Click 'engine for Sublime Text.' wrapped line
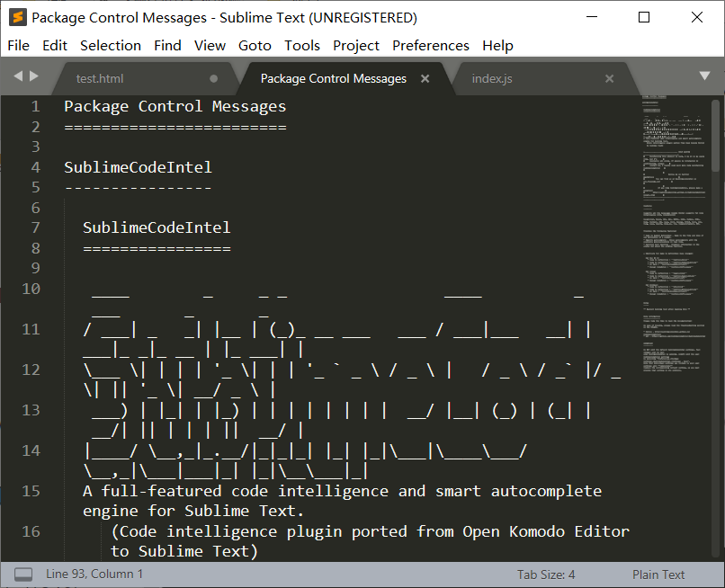The height and width of the screenshot is (588, 725). pos(193,512)
